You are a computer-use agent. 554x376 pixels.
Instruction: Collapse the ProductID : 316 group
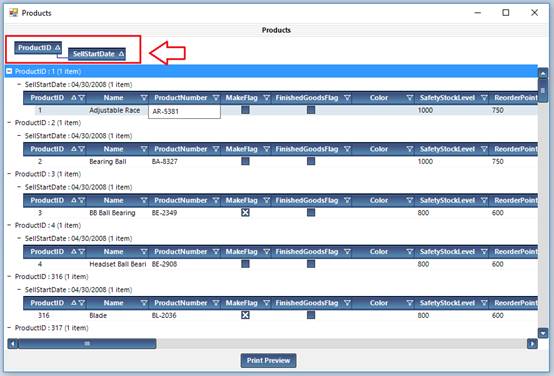tap(9, 276)
